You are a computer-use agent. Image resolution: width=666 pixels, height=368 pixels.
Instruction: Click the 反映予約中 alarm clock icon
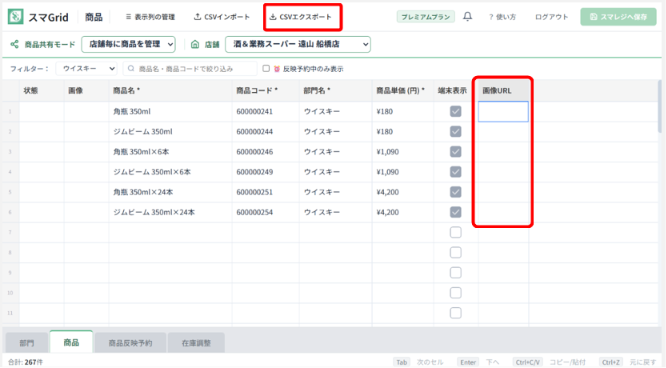point(277,69)
